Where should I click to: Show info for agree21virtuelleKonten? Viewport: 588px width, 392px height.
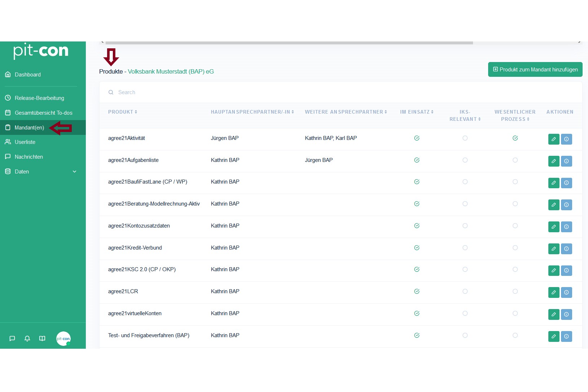566,314
